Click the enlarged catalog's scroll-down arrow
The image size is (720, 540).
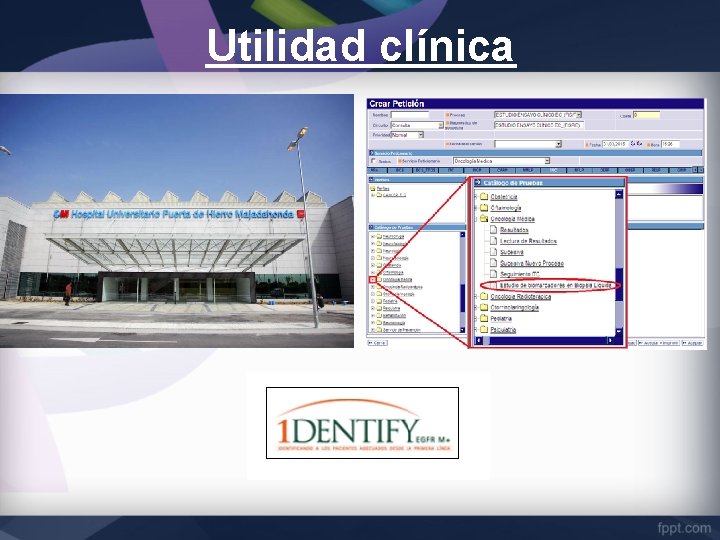[x=619, y=332]
